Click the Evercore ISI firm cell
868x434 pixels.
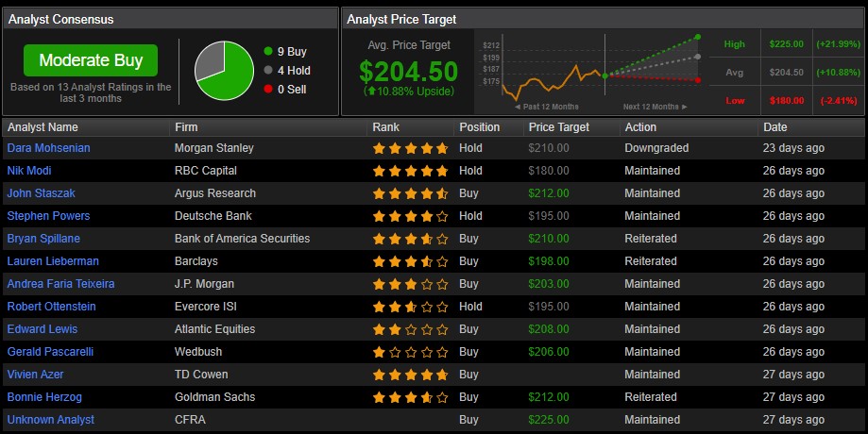coord(205,307)
